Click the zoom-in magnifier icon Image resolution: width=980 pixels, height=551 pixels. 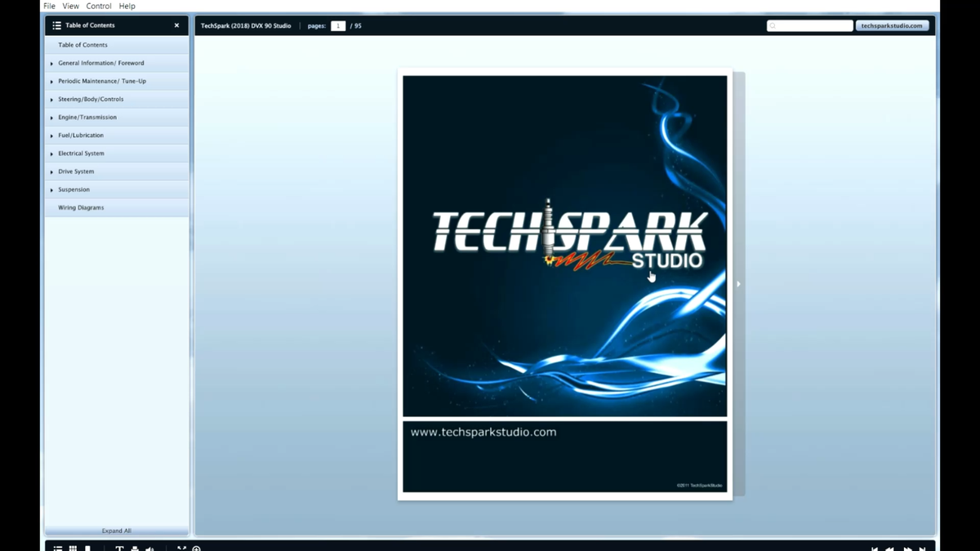[x=196, y=548]
